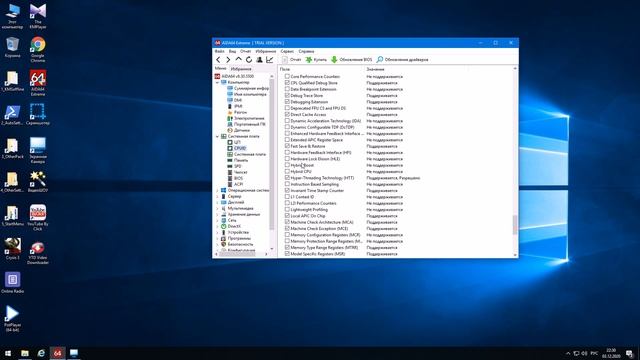Open Google Chrome desktop shortcut
This screenshot has height=360, width=640.
38,49
